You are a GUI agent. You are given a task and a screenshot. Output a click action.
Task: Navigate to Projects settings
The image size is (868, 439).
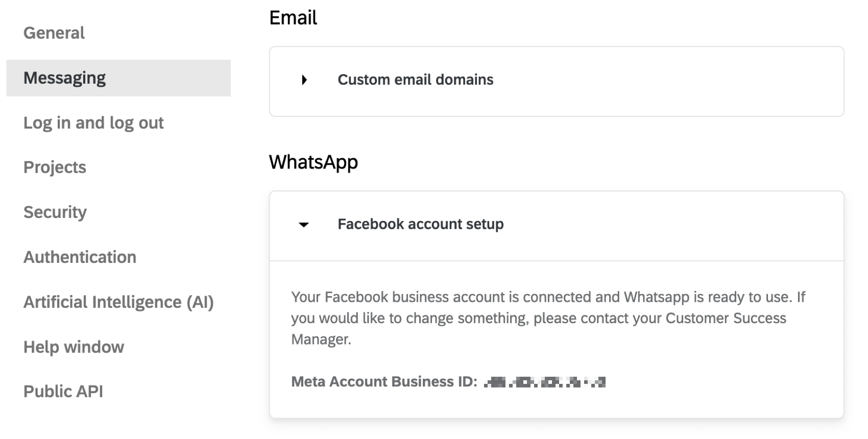click(54, 167)
